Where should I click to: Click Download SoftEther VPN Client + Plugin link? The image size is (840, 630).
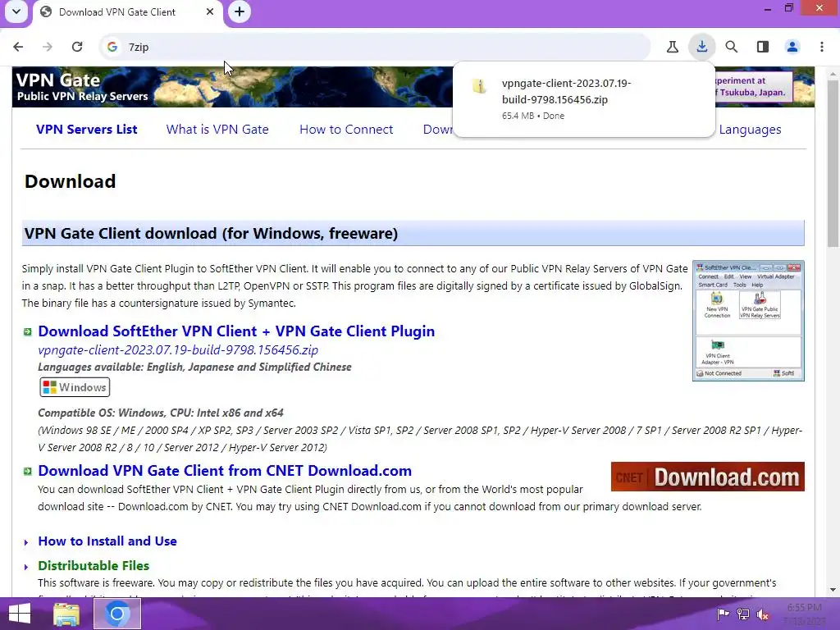pos(236,331)
